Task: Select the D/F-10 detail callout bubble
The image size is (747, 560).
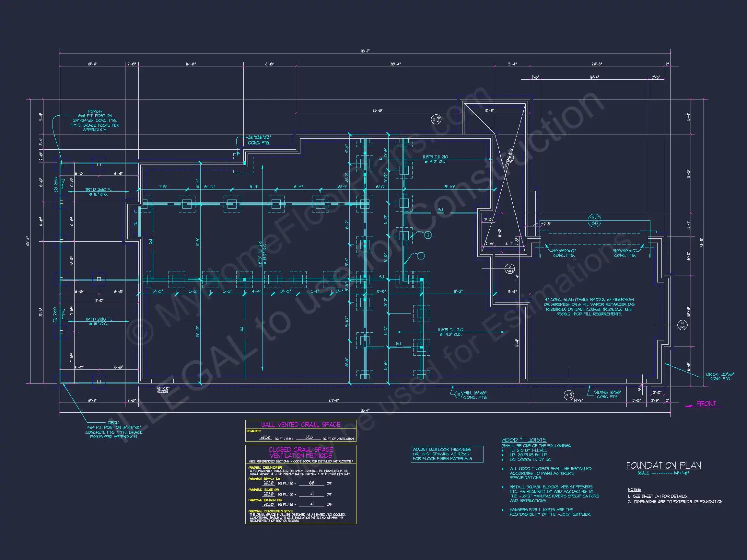Action: point(436,119)
